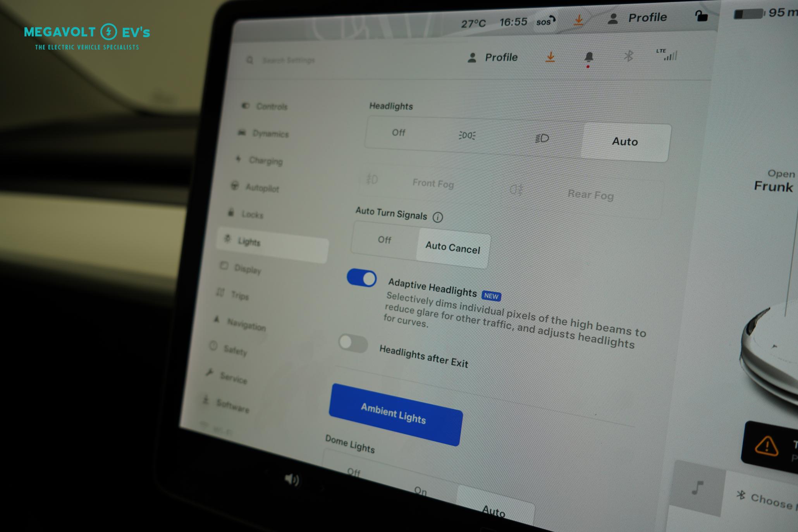Select headlights Auto mode
798x532 pixels.
[x=624, y=141]
